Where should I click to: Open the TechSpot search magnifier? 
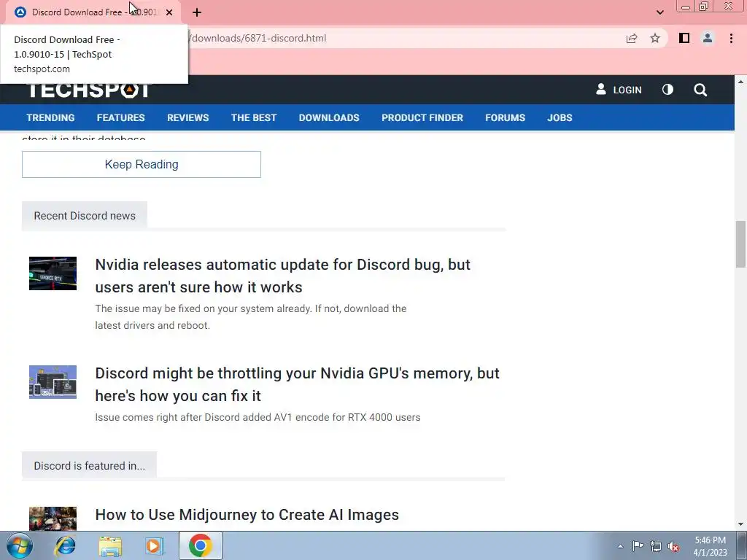tap(700, 90)
